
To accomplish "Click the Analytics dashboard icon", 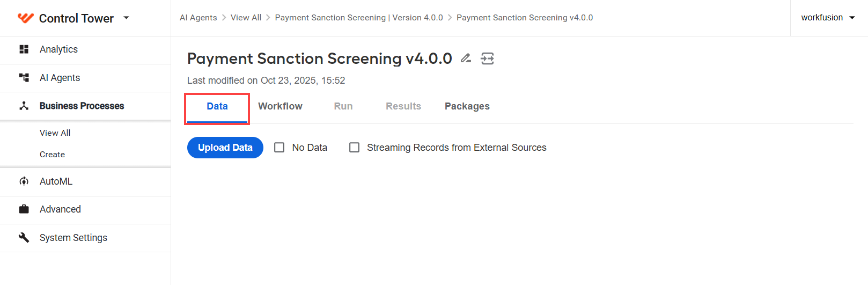I will tap(24, 49).
